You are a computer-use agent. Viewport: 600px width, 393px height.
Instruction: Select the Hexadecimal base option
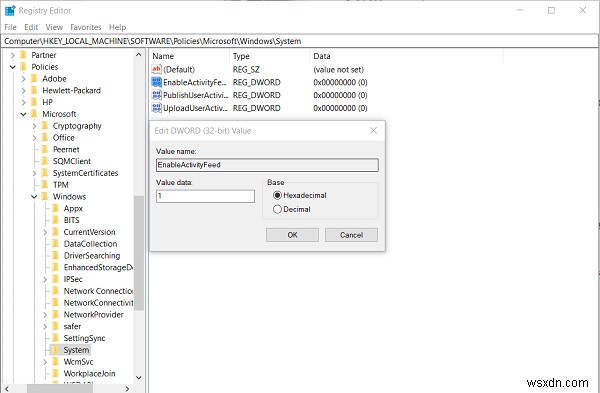pyautogui.click(x=277, y=195)
